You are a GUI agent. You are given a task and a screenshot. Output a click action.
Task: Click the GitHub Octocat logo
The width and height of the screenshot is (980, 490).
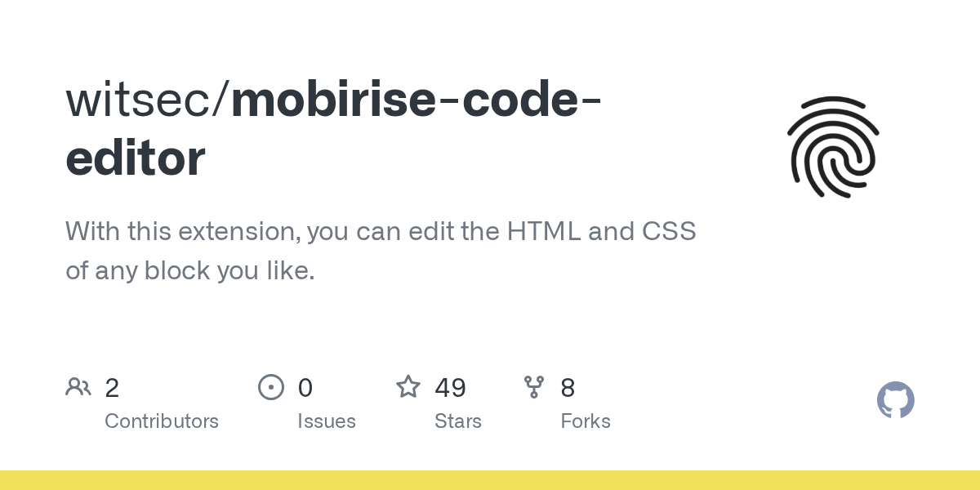895,400
